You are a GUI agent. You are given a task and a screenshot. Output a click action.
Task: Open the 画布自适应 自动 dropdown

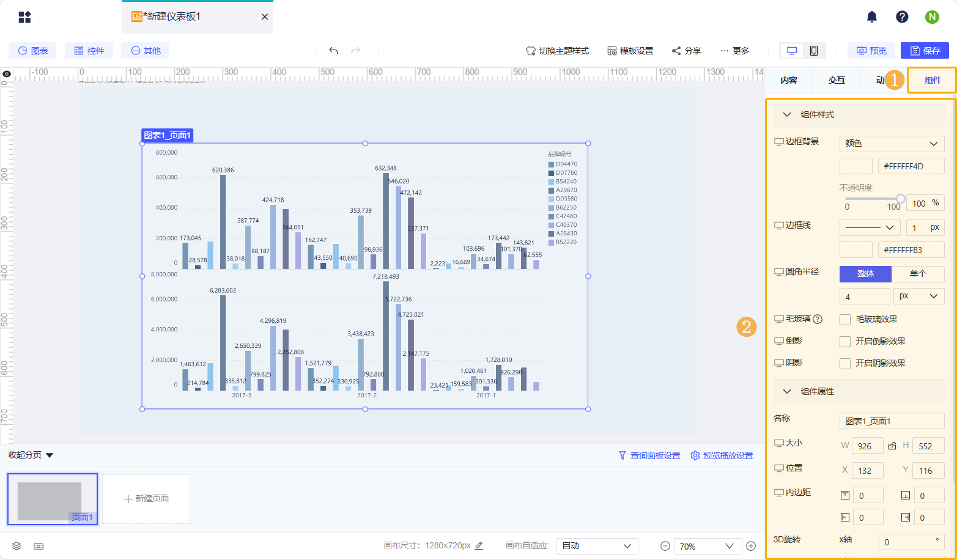[x=596, y=546]
